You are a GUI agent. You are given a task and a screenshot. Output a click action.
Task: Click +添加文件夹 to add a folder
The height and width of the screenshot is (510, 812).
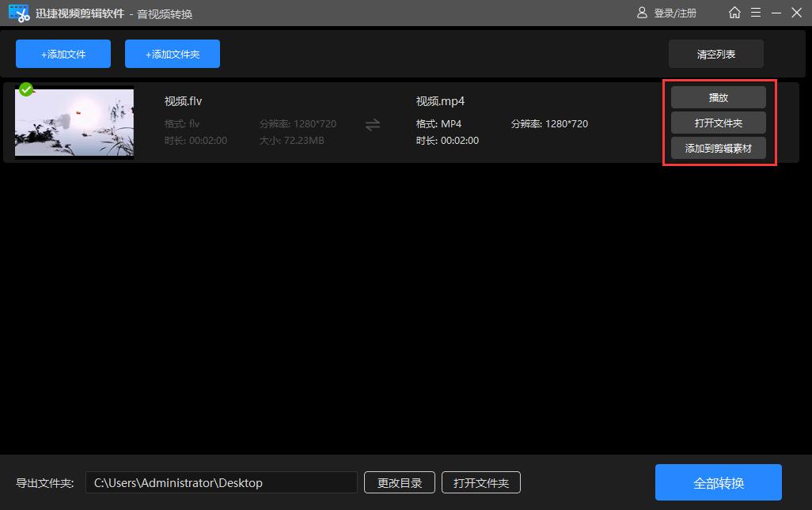172,53
